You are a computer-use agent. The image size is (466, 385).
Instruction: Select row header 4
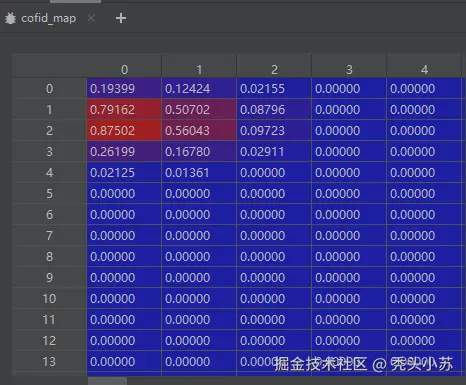pyautogui.click(x=49, y=173)
